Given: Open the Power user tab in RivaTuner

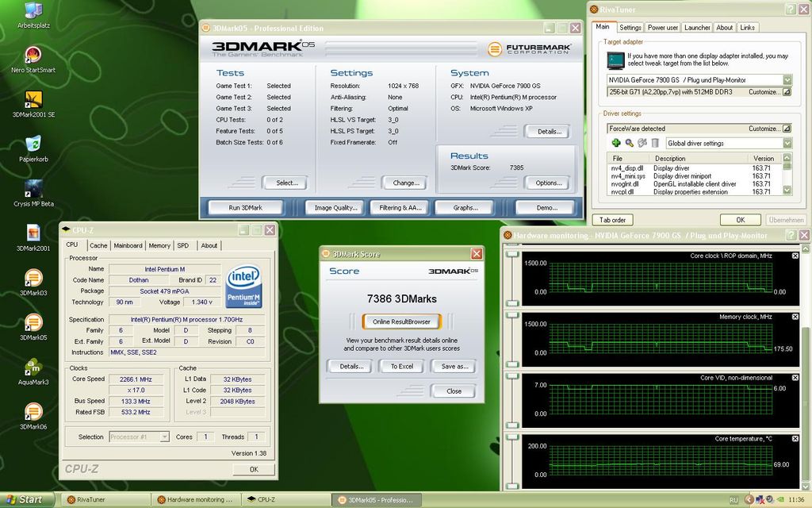Looking at the screenshot, I should 662,28.
